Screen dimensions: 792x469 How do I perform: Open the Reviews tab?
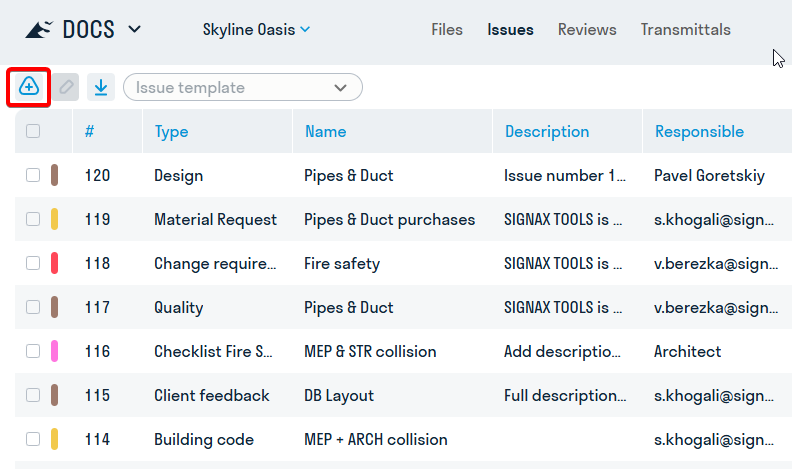[x=587, y=30]
